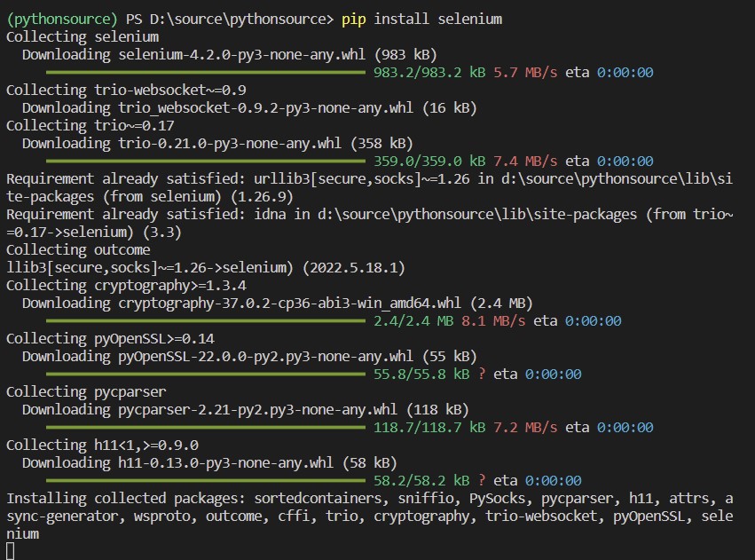Click 'Collecting cryptography>=1.3.4' line
The image size is (755, 560).
(x=126, y=286)
